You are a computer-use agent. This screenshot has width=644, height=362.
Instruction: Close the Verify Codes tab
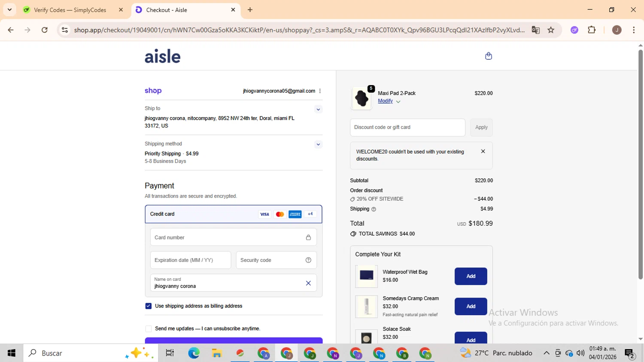pos(121,9)
